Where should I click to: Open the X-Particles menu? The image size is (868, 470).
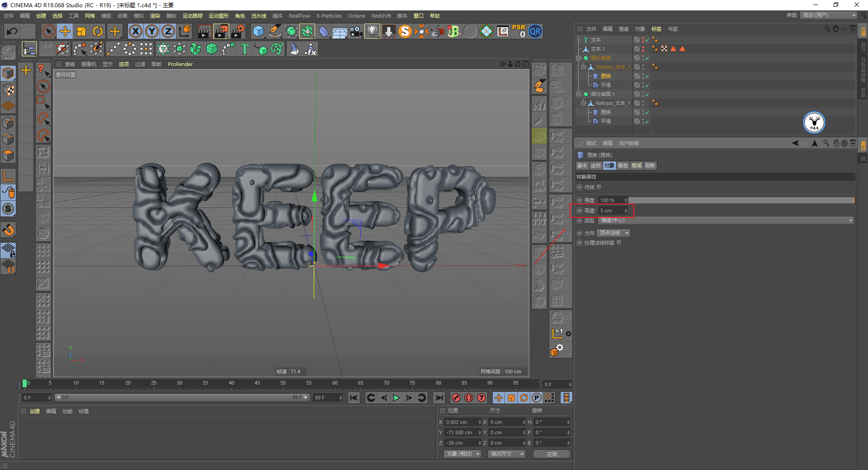tap(329, 16)
